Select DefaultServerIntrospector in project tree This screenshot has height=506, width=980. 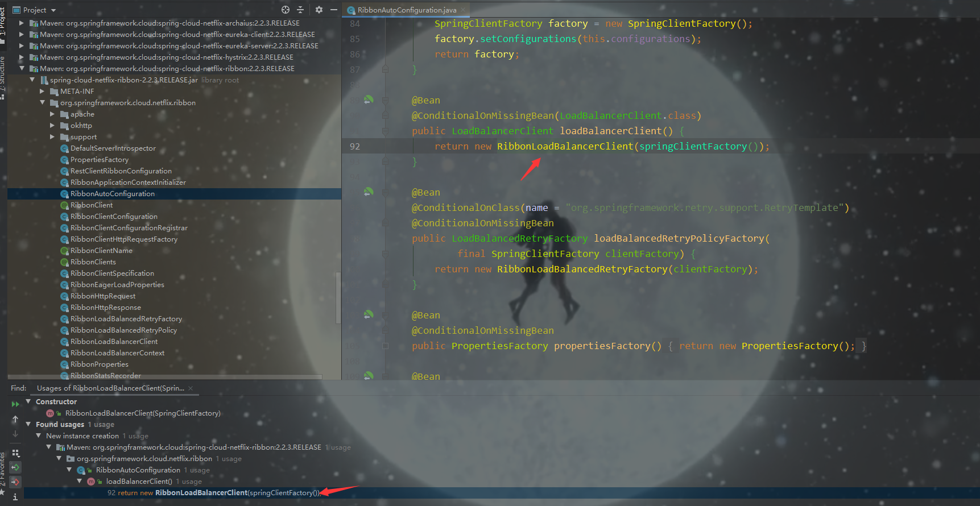(113, 148)
